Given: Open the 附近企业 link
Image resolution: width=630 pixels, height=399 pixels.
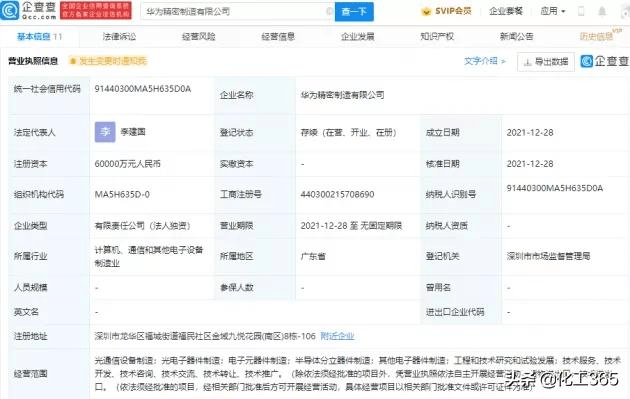Looking at the screenshot, I should [337, 336].
